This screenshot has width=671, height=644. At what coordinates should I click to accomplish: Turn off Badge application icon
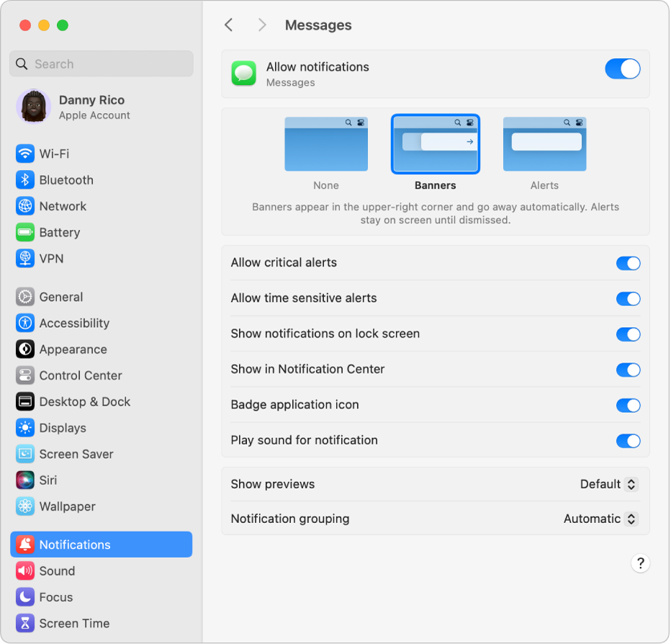pyautogui.click(x=628, y=405)
